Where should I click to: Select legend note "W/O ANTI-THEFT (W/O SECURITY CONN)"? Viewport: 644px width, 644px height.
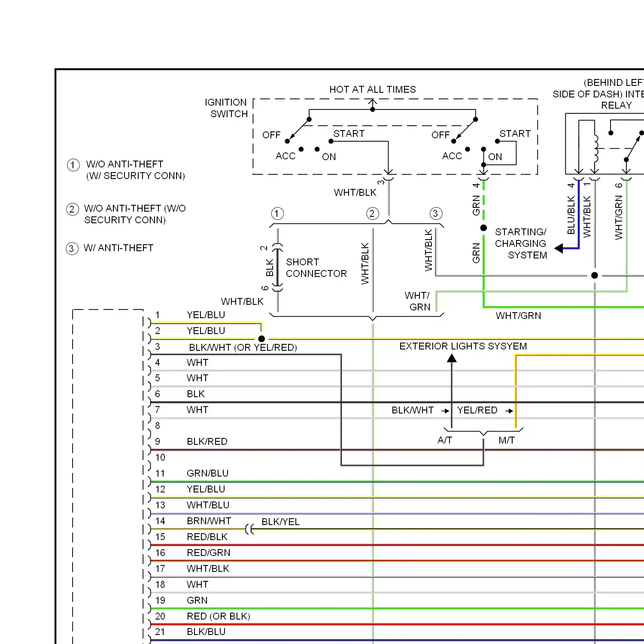135,214
